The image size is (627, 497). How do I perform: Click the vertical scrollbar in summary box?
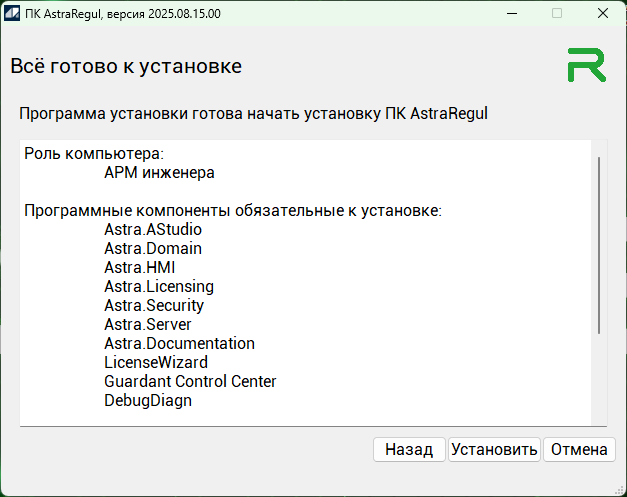(x=598, y=245)
